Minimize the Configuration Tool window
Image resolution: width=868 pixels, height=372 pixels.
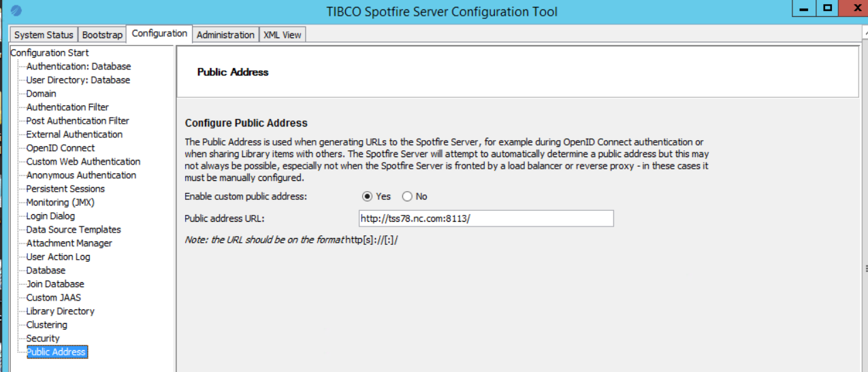(805, 9)
